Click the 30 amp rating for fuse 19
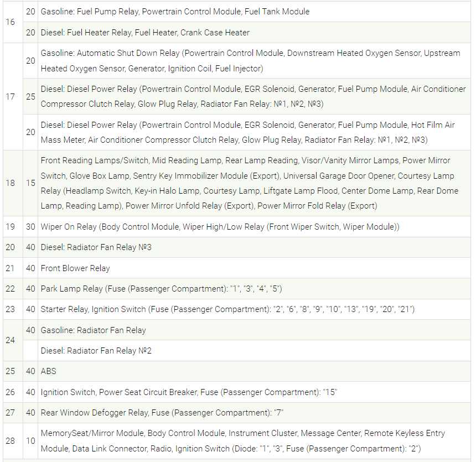This screenshot has width=476, height=462. tap(30, 227)
